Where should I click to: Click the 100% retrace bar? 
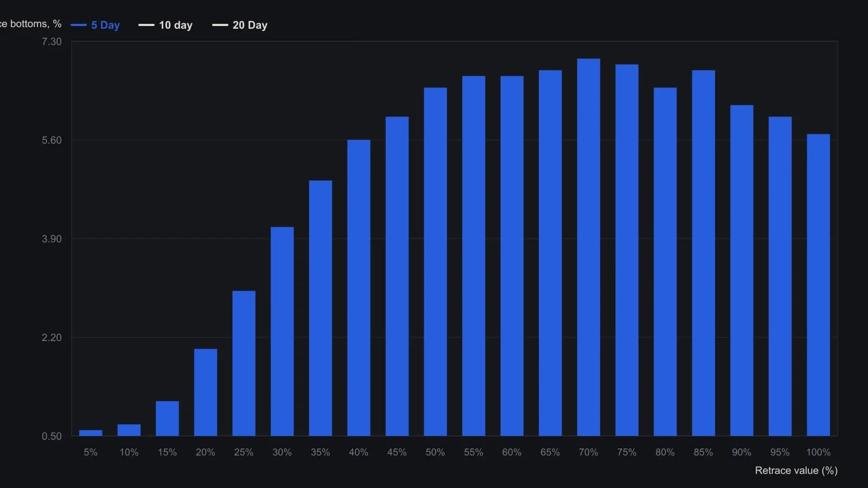pyautogui.click(x=819, y=285)
